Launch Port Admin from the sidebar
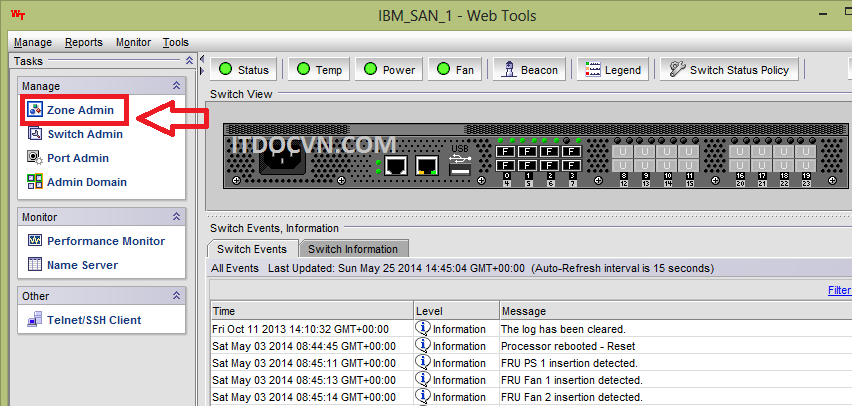This screenshot has width=852, height=406. point(77,158)
